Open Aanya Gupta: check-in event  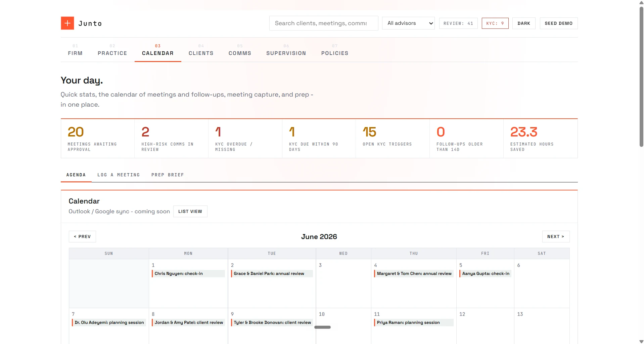[485, 274]
